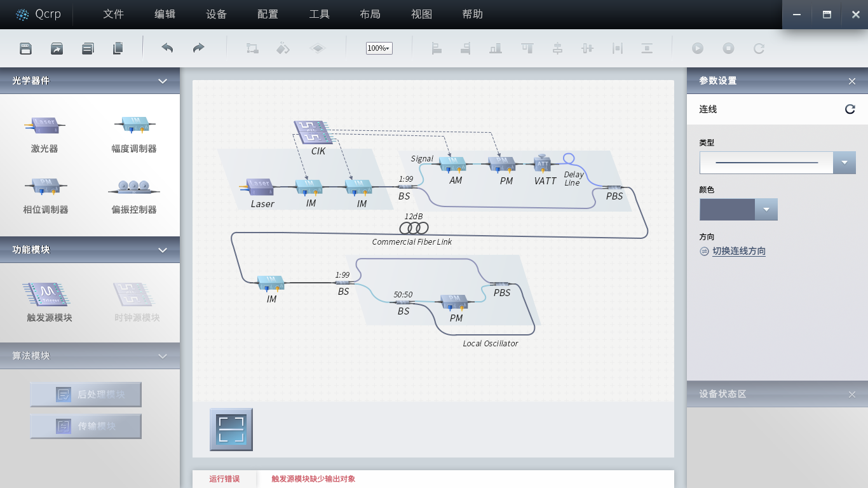The height and width of the screenshot is (488, 868).
Task: Select the 触发源模块 trigger source module
Action: click(x=49, y=302)
